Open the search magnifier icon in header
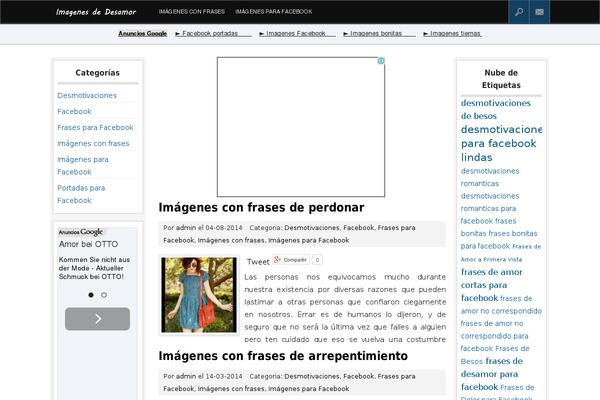Viewport: 600px width, 400px height. pyautogui.click(x=518, y=12)
